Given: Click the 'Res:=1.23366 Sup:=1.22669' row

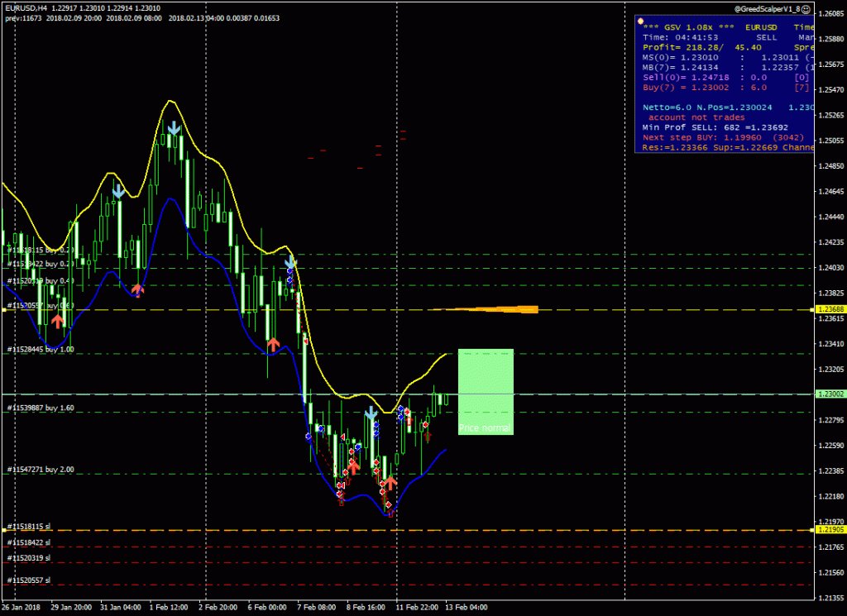Looking at the screenshot, I should tap(728, 147).
